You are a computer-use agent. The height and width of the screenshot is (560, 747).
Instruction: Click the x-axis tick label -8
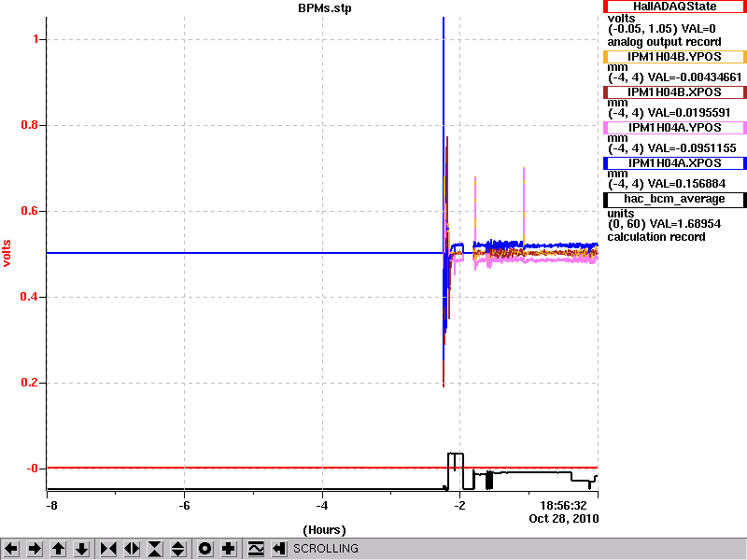click(51, 505)
